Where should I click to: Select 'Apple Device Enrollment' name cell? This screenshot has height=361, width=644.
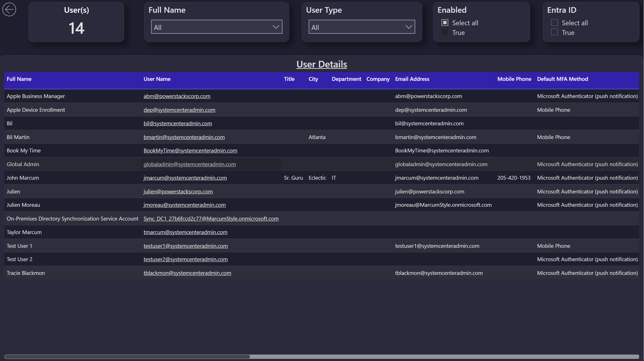pos(36,110)
